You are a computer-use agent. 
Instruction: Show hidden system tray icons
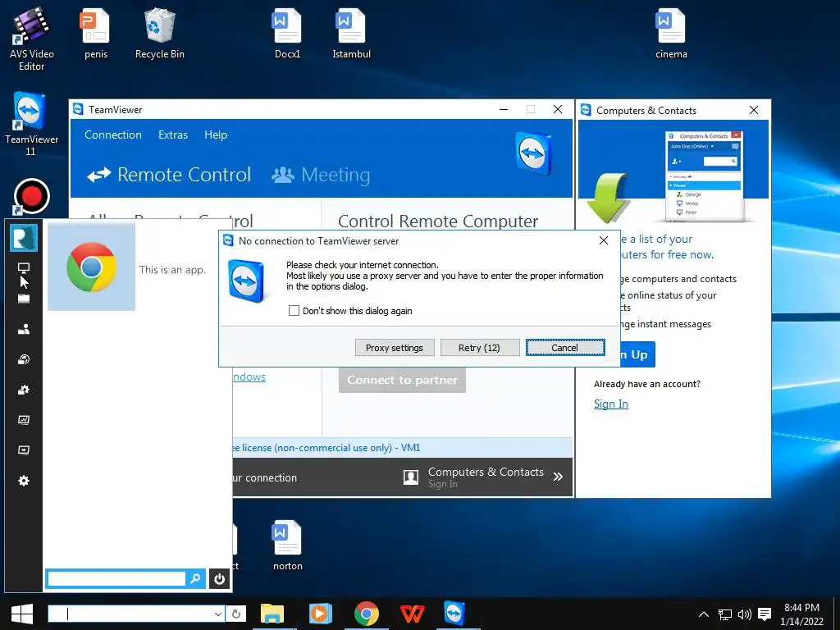coord(704,614)
